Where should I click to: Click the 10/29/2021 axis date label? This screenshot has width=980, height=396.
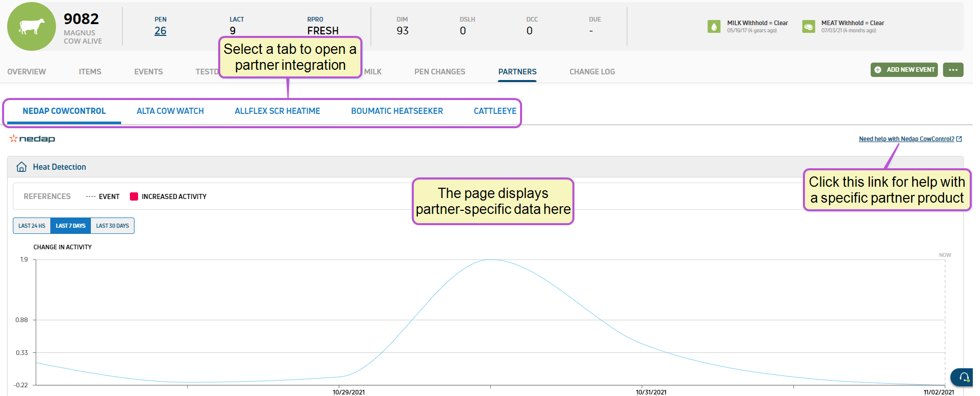point(349,392)
